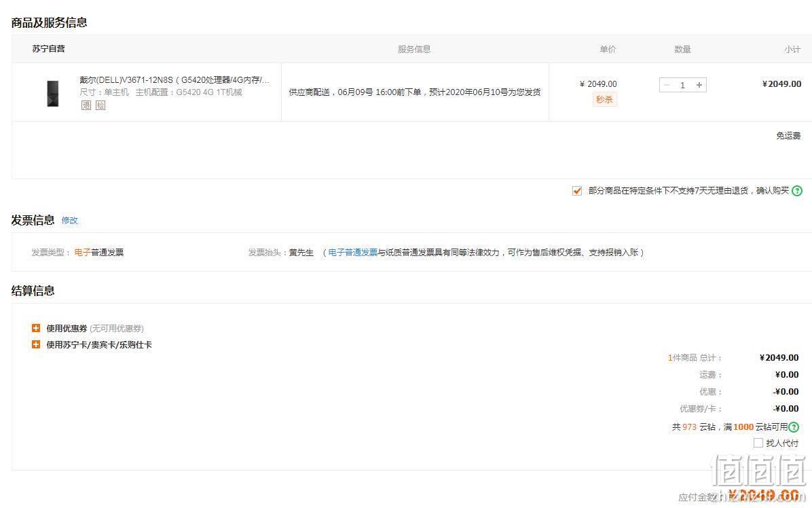Open the 戴尔(DELL)V3671-12N8S product title link

point(174,79)
